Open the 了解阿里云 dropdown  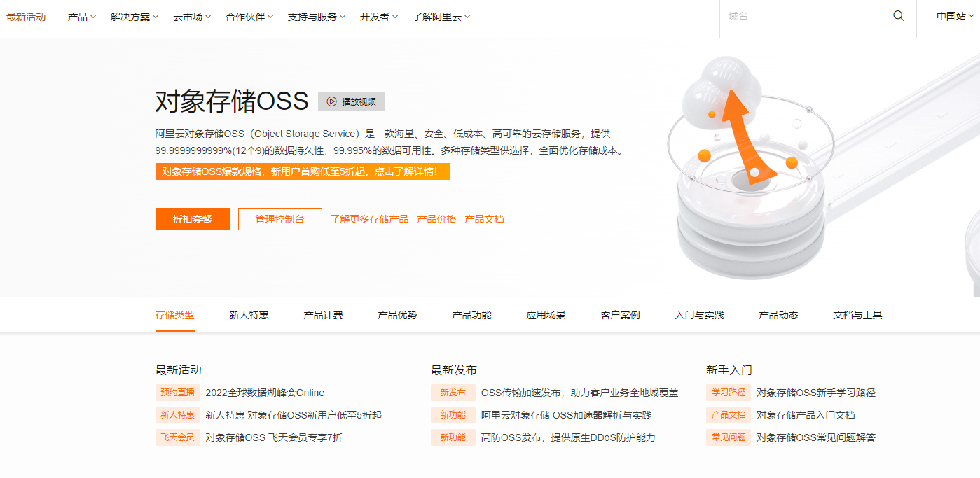441,17
